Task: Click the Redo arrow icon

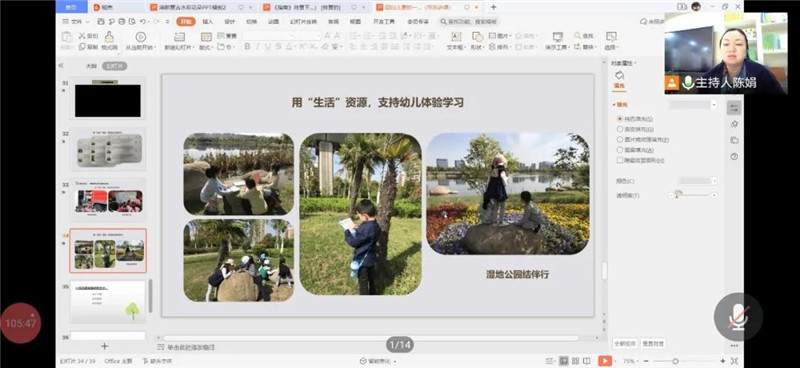Action: point(158,21)
